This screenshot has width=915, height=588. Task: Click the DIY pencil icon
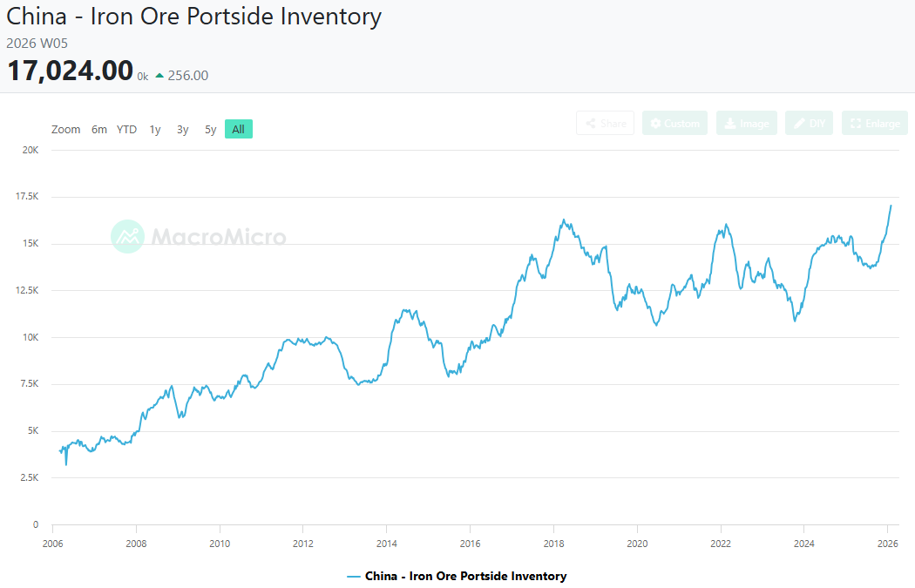(798, 124)
